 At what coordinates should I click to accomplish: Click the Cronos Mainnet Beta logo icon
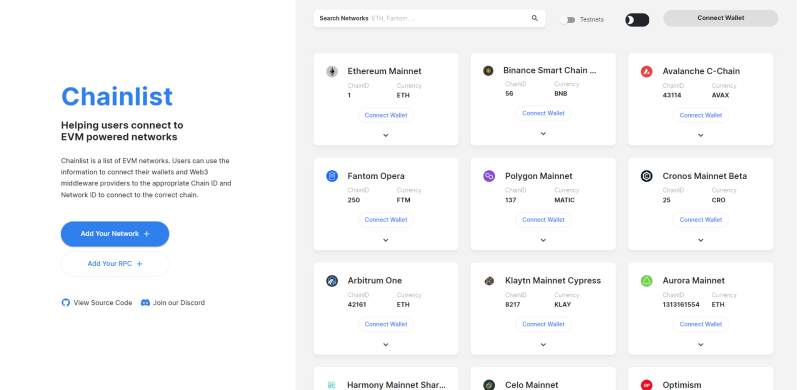pyautogui.click(x=646, y=176)
